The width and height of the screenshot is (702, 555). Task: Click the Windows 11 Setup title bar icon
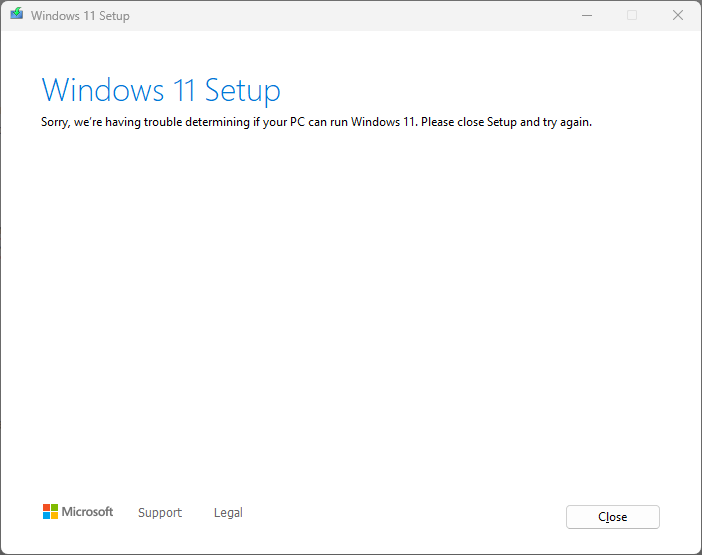pos(17,14)
